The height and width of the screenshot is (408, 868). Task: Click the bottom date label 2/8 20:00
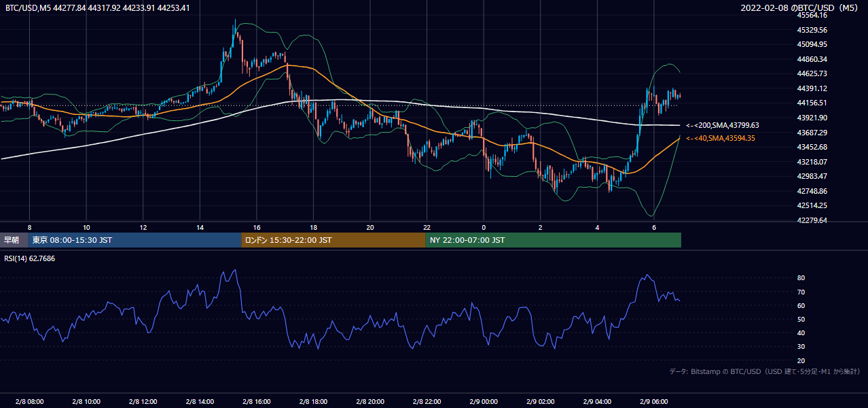click(x=370, y=401)
